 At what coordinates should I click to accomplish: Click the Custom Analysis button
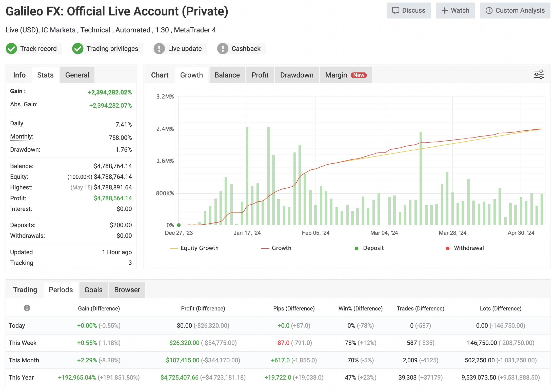tap(515, 11)
